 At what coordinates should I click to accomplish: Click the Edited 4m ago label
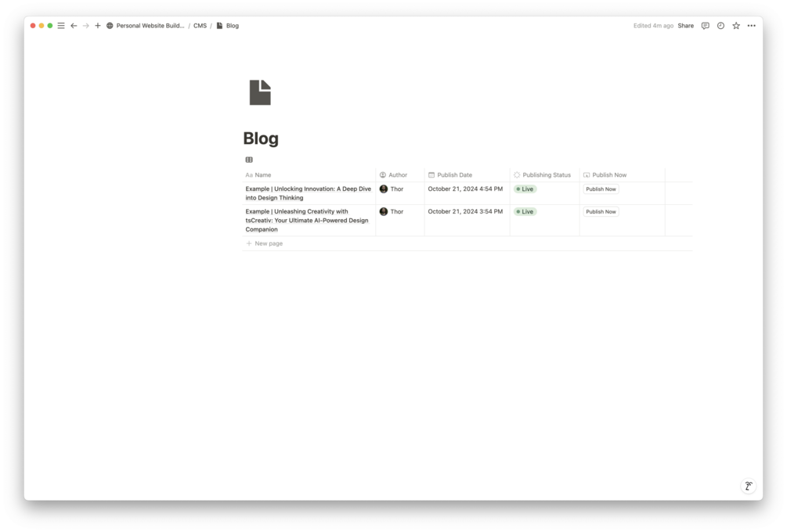[653, 26]
